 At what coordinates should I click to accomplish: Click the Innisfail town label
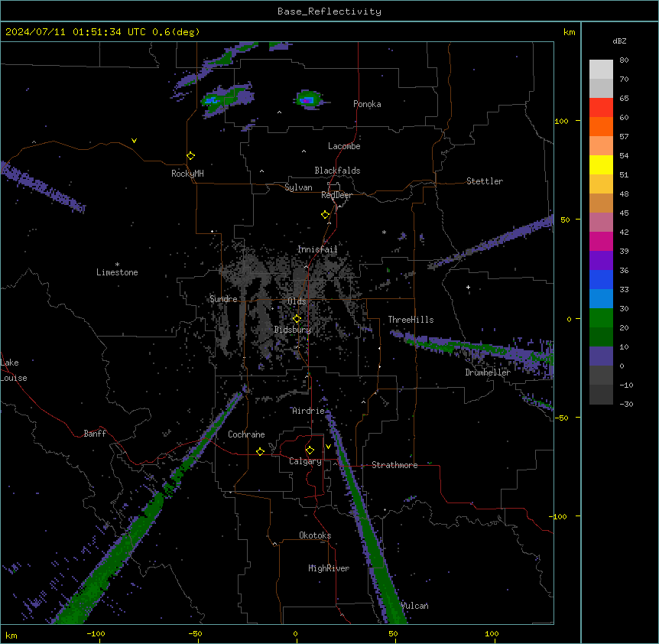pyautogui.click(x=317, y=249)
